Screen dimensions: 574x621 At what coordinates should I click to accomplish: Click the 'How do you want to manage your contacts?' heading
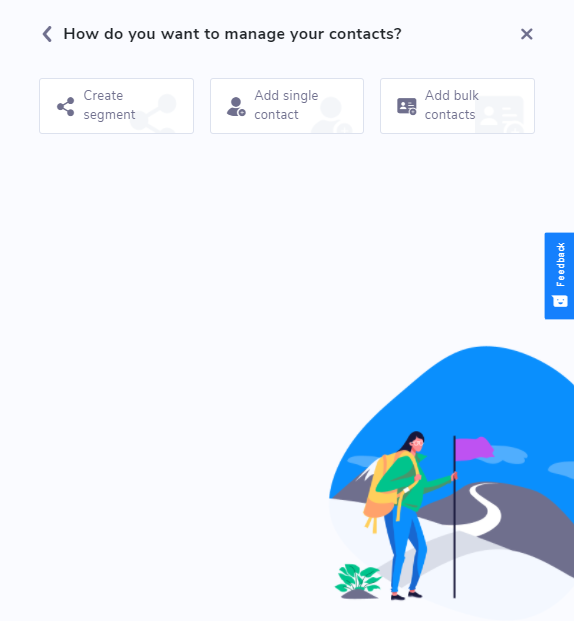pyautogui.click(x=233, y=34)
